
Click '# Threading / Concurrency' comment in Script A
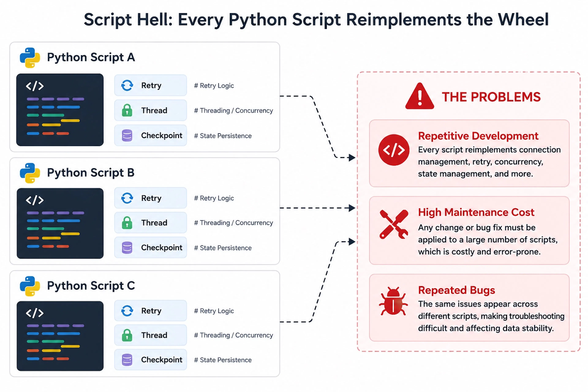pyautogui.click(x=234, y=111)
